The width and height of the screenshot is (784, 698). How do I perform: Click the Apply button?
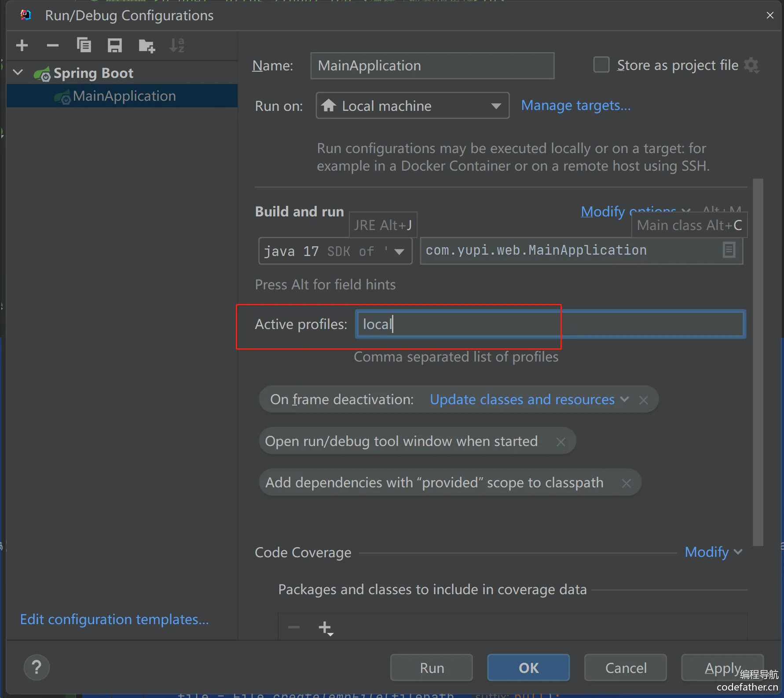(722, 668)
